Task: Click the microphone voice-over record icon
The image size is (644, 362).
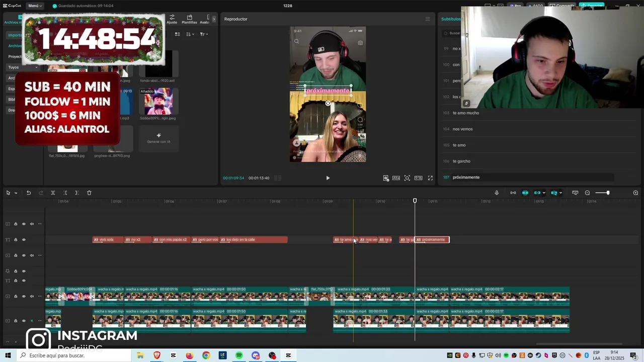Action: [x=497, y=193]
